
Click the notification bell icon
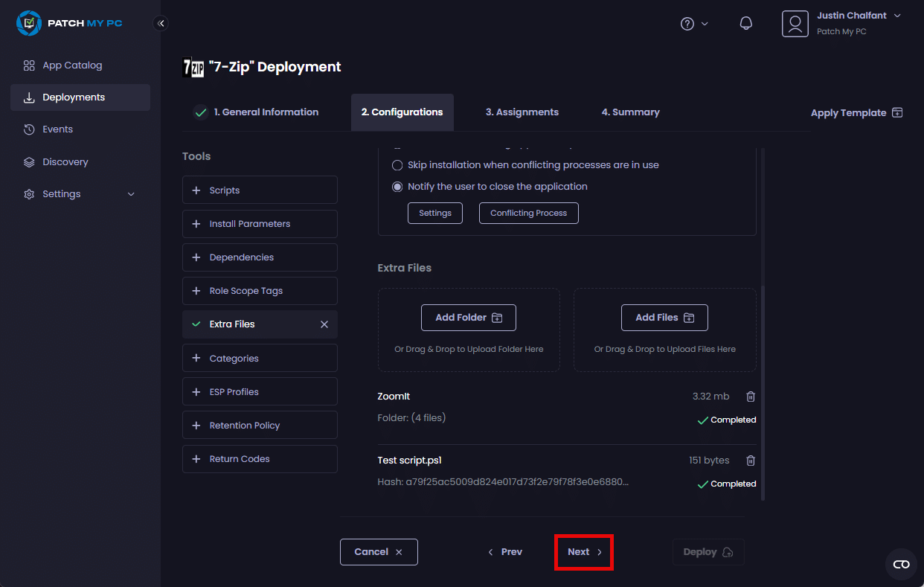tap(745, 23)
